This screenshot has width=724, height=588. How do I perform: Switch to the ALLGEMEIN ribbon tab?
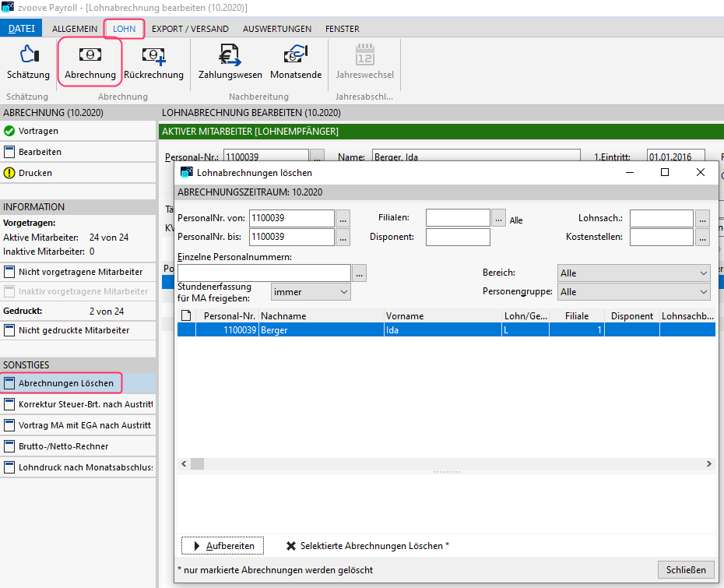click(x=75, y=29)
